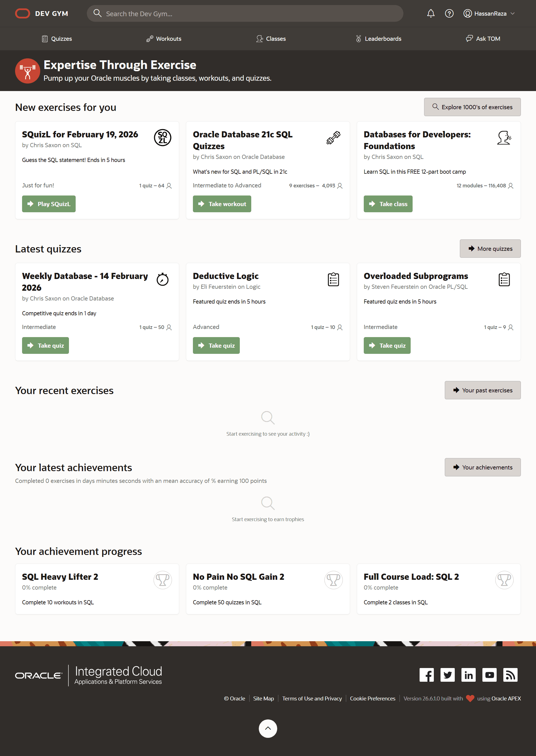Screen dimensions: 536x756
Task: Open the Ask TOM menu item
Action: pos(483,39)
